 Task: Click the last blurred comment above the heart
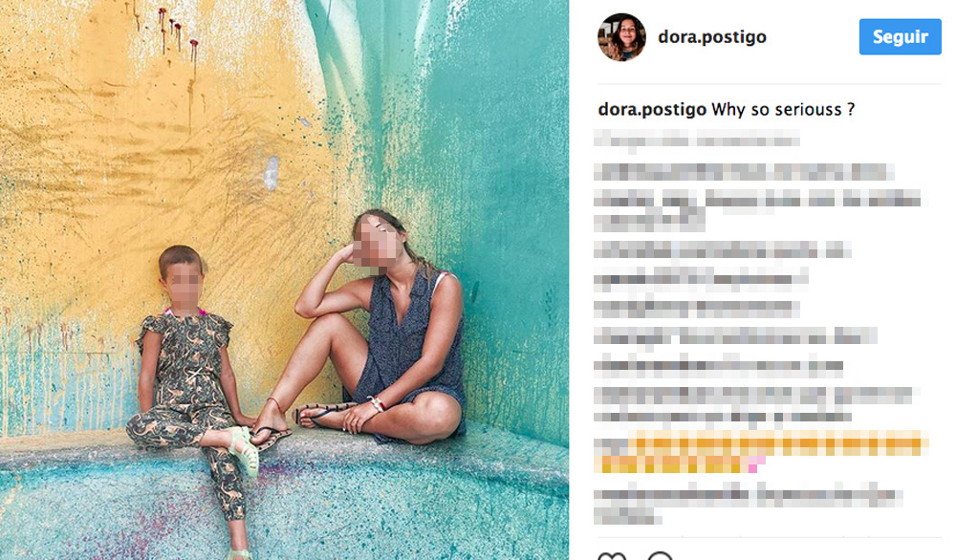tap(748, 506)
